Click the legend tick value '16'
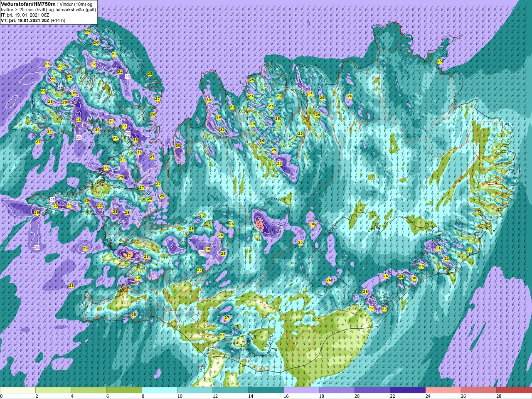The image size is (532, 399). [x=286, y=396]
